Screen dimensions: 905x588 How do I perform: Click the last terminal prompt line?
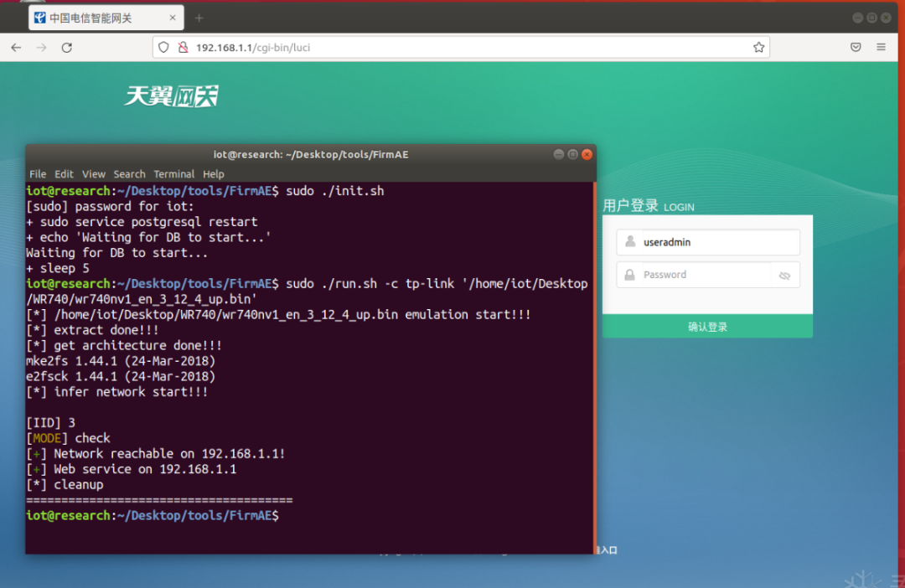point(153,516)
